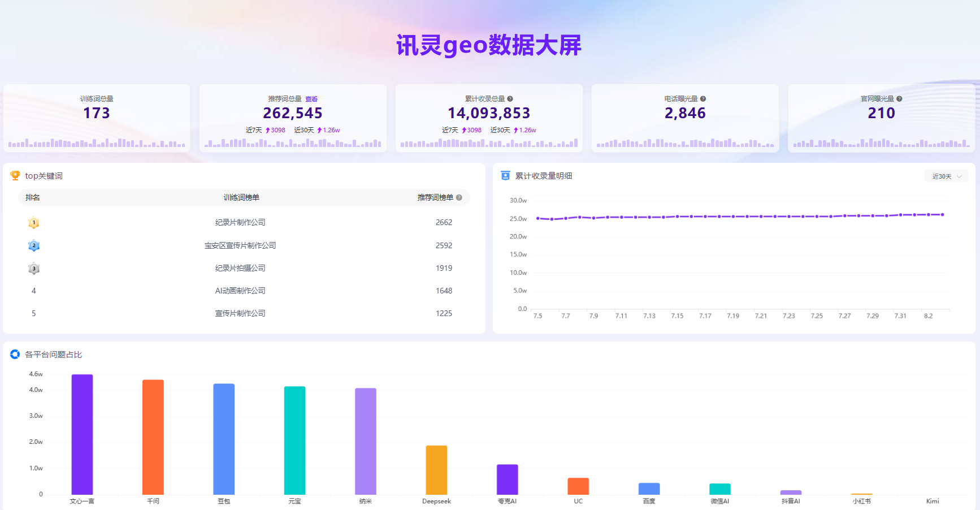980x510 pixels.
Task: Click the Deepseek yellow bar
Action: click(x=436, y=470)
